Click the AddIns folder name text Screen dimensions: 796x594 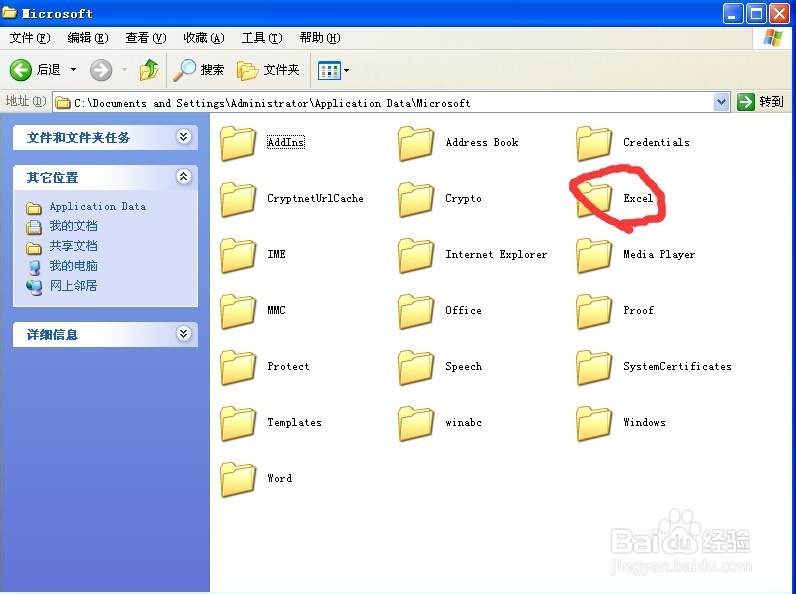pyautogui.click(x=286, y=142)
